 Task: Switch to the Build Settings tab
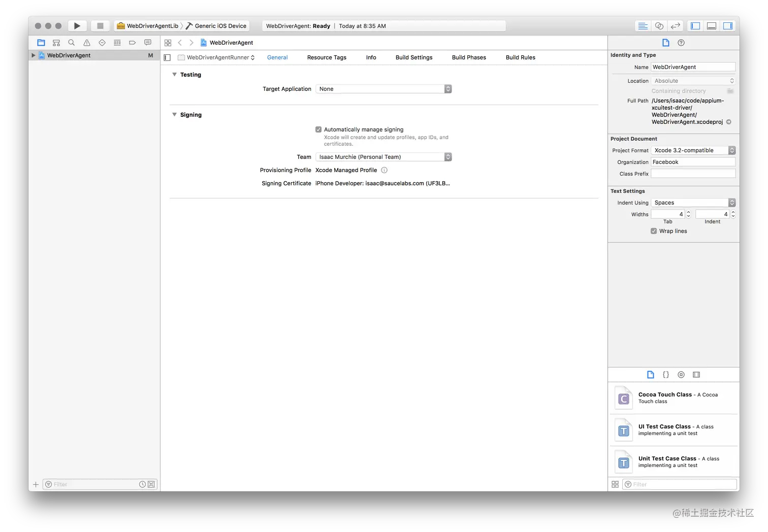tap(414, 58)
